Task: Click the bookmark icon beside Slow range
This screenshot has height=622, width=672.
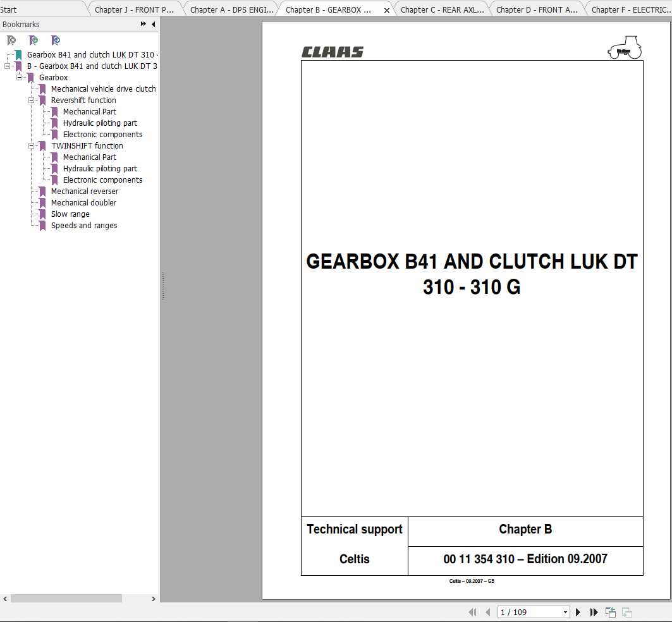Action: pos(42,214)
